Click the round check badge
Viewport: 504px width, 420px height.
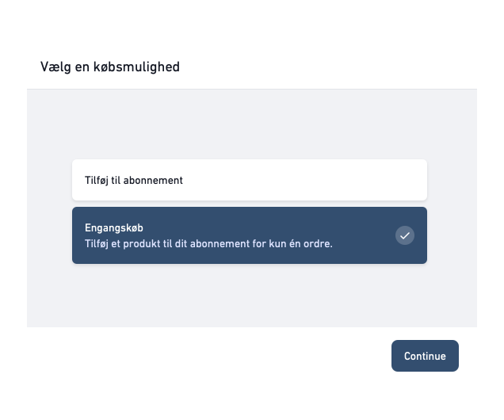click(x=404, y=235)
